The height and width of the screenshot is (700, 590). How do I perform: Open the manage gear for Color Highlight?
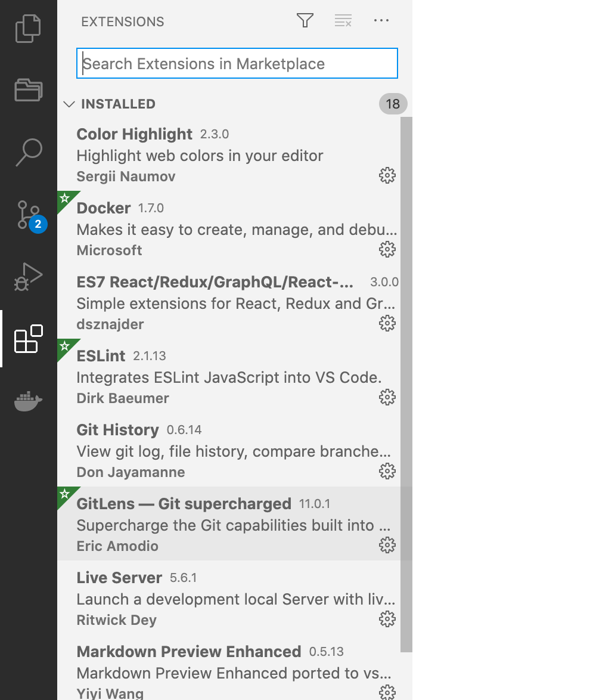pos(387,175)
